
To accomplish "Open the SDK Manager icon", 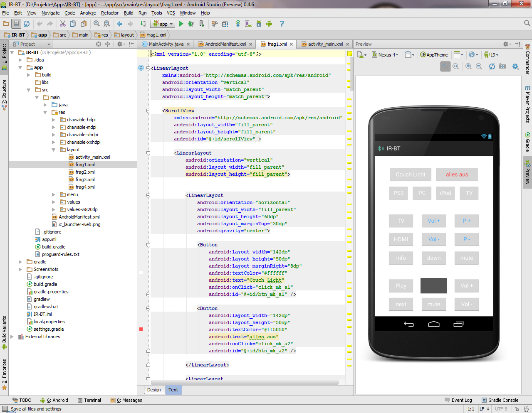I will [x=259, y=24].
